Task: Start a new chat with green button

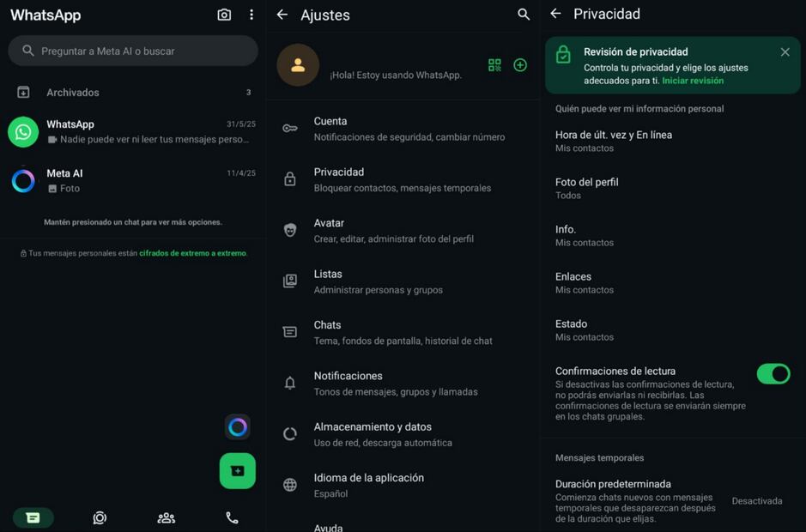Action: coord(238,471)
